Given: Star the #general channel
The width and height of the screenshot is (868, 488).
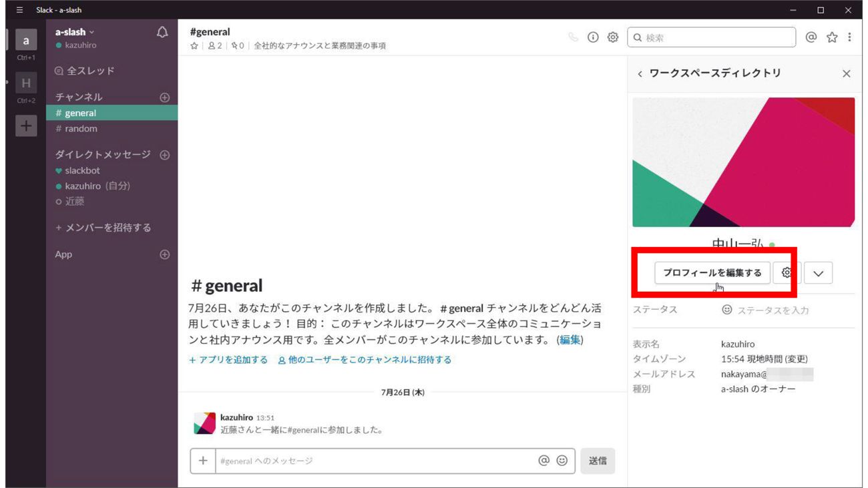Looking at the screenshot, I should pos(194,46).
